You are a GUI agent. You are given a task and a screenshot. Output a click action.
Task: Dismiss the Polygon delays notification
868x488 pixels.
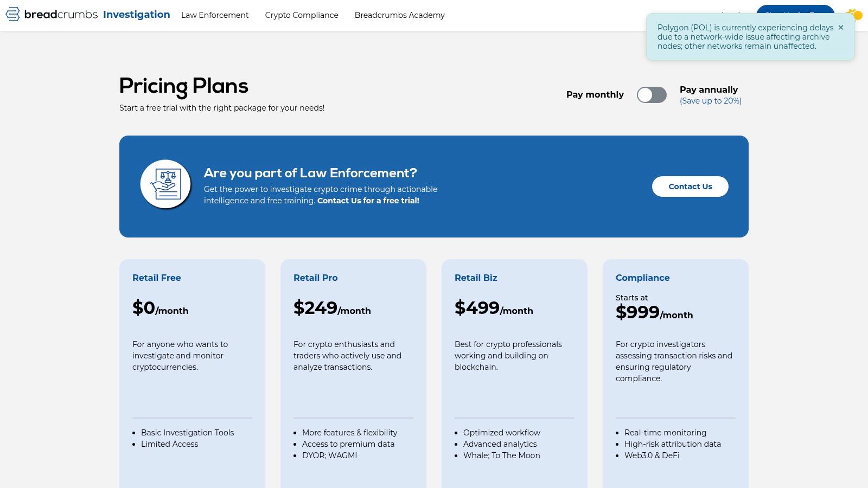(840, 27)
